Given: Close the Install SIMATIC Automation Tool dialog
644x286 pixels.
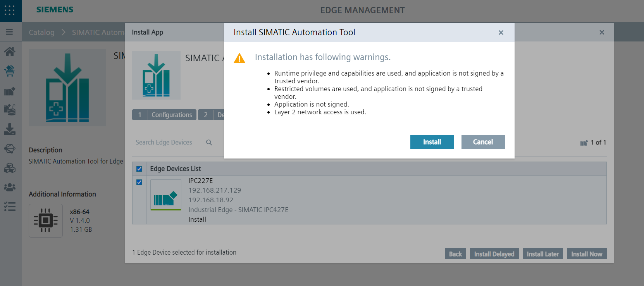Looking at the screenshot, I should [501, 33].
